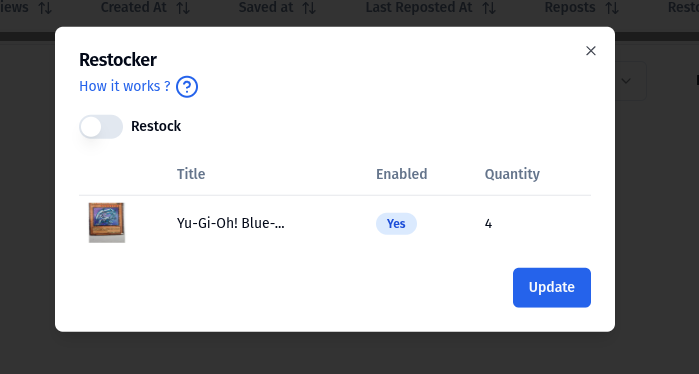Click the question mark help icon
The width and height of the screenshot is (699, 374).
pos(187,86)
